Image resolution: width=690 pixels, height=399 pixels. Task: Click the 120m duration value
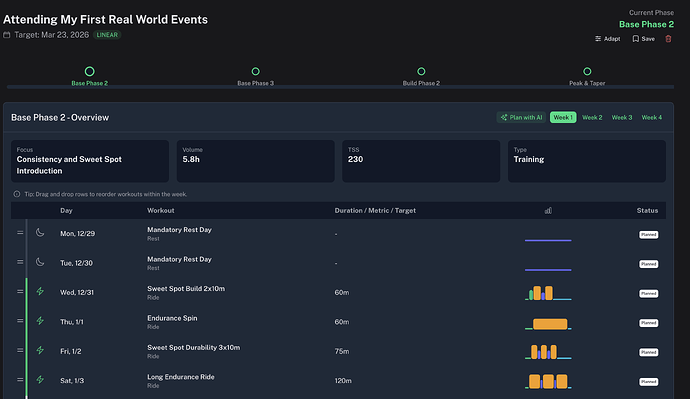point(343,381)
